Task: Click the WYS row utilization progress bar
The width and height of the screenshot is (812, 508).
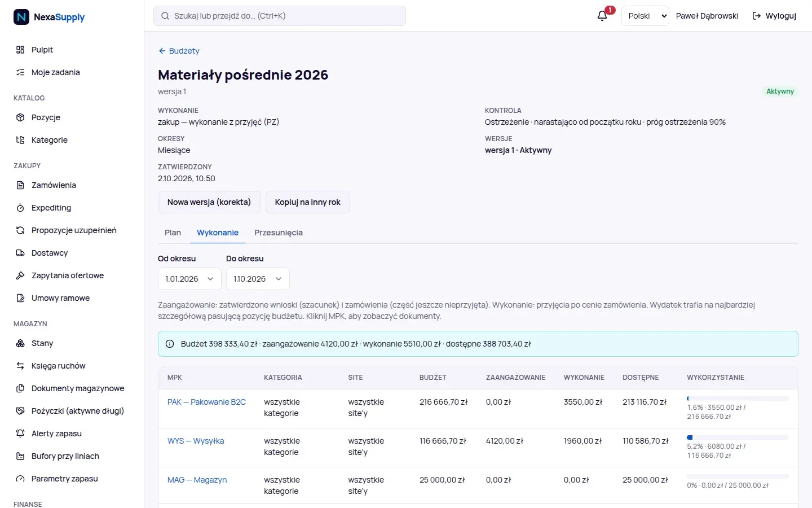Action: click(738, 437)
